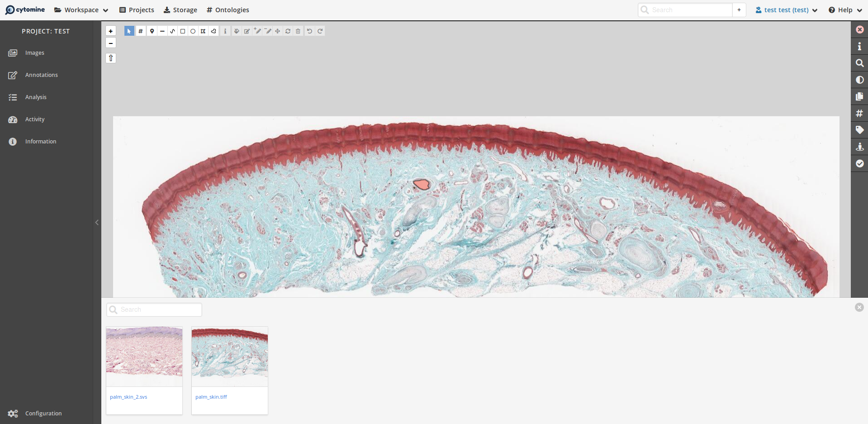Redo the last undone action
The width and height of the screenshot is (868, 424).
320,31
